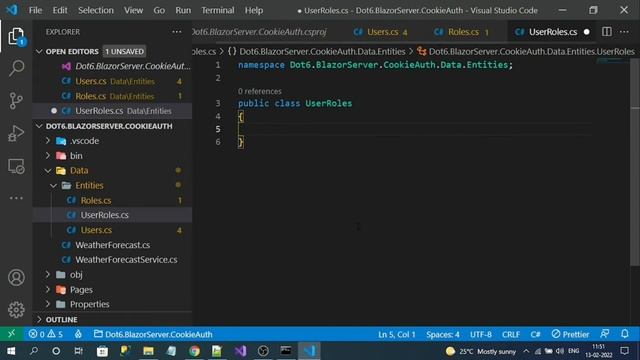The height and width of the screenshot is (360, 640).
Task: Open the View menu
Action: [133, 10]
